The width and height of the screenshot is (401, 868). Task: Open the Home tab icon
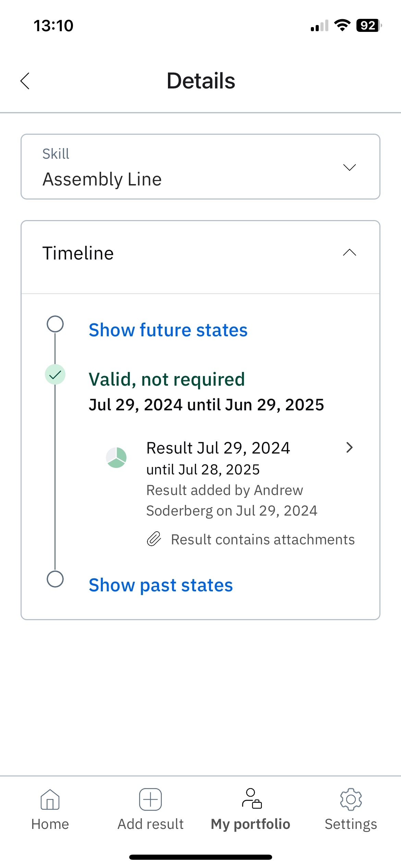click(x=50, y=799)
